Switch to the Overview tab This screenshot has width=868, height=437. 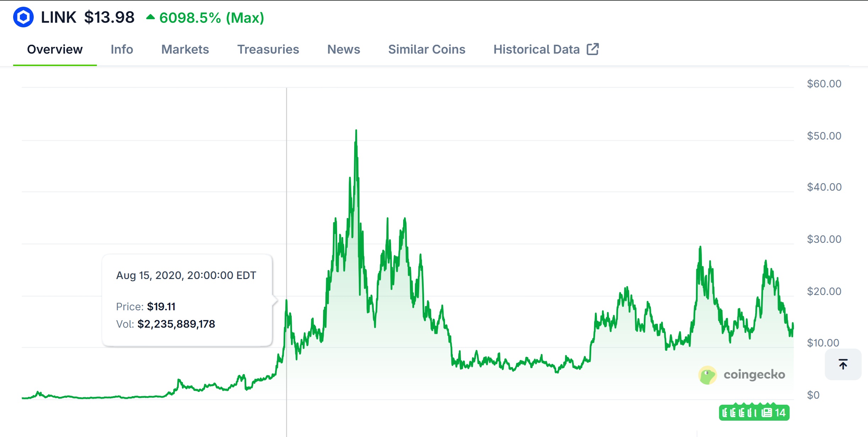point(55,49)
